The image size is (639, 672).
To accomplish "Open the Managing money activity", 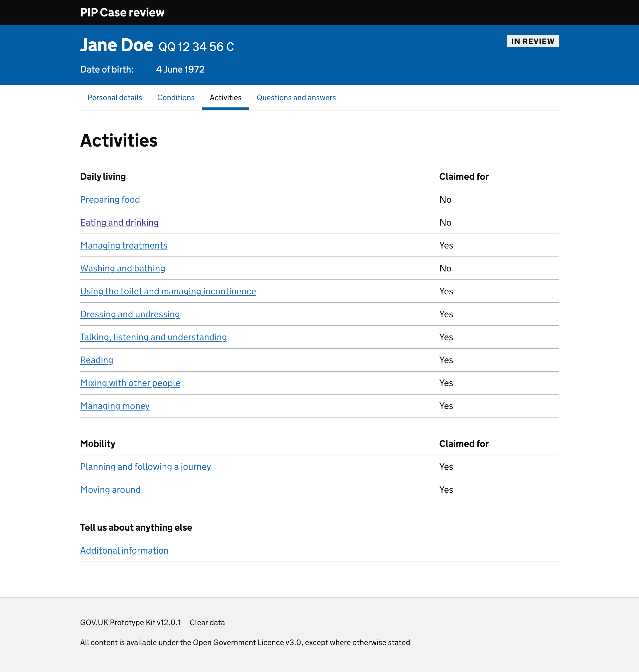I will [114, 406].
